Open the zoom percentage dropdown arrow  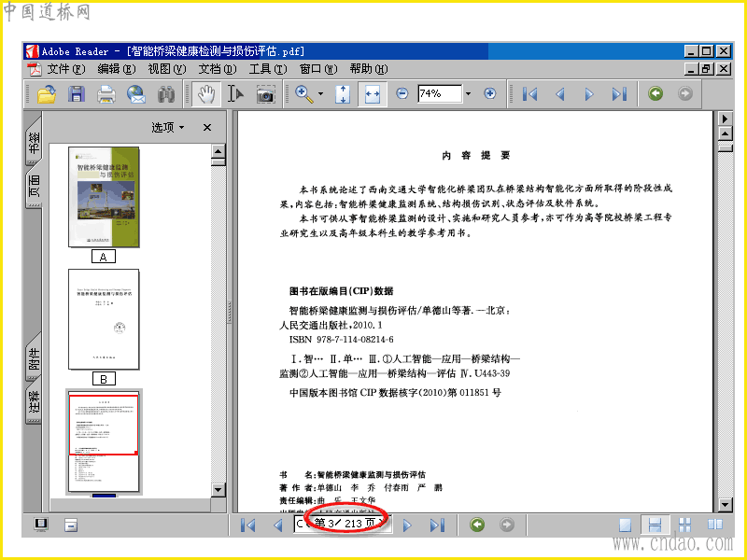point(468,94)
